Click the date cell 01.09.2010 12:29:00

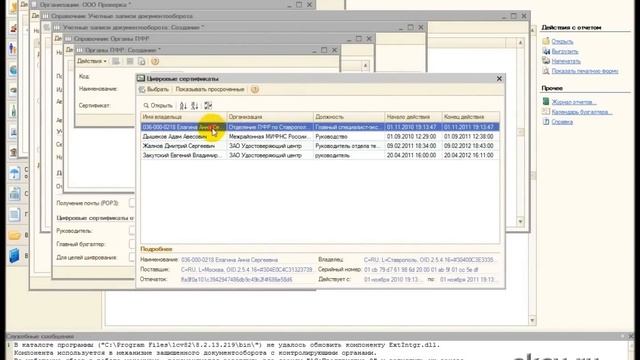coord(413,136)
